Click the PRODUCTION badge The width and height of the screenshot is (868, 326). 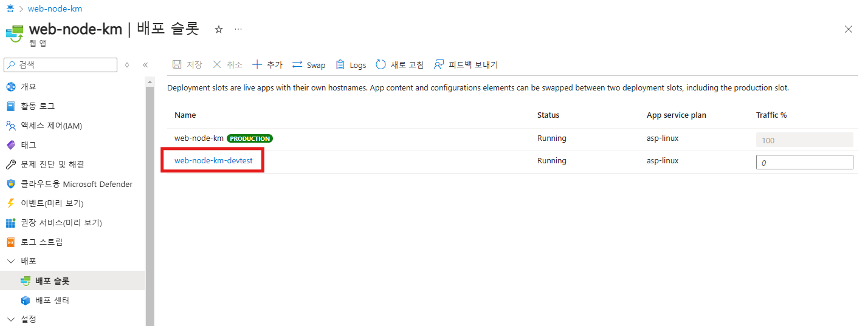250,138
